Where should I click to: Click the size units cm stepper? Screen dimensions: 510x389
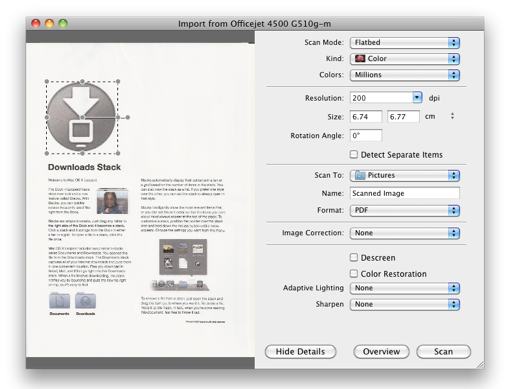pos(452,116)
